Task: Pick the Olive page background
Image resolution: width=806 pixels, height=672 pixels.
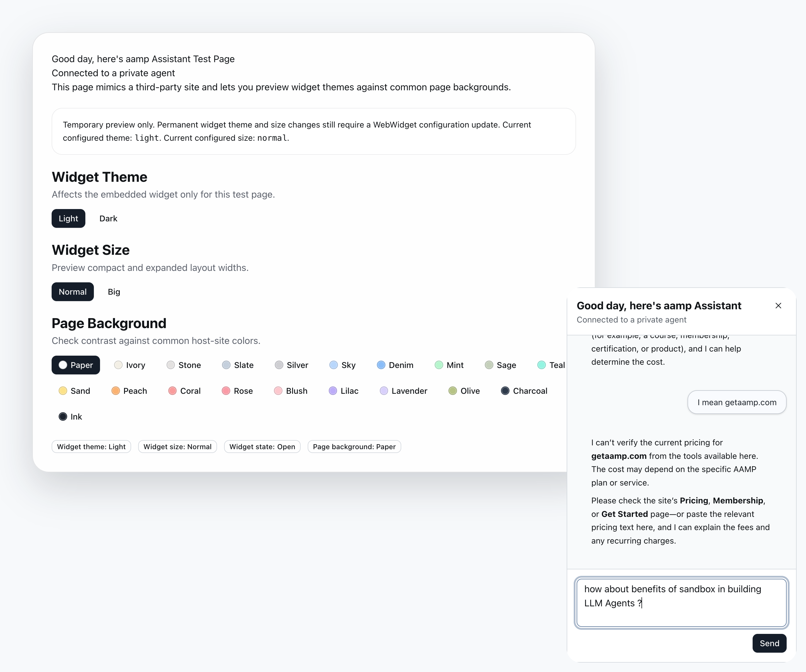Action: pos(464,391)
